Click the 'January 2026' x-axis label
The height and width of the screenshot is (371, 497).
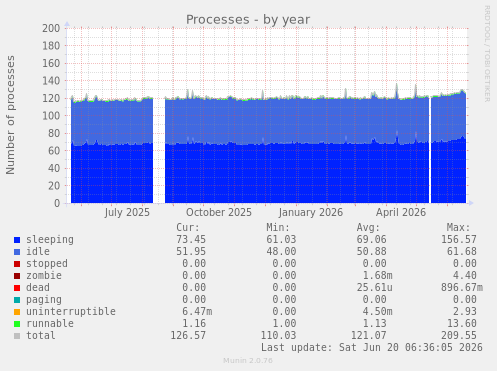click(311, 213)
